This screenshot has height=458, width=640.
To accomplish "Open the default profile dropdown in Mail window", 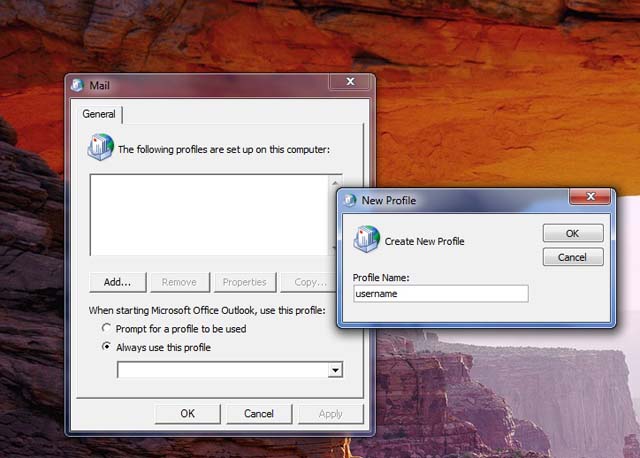I will (335, 370).
